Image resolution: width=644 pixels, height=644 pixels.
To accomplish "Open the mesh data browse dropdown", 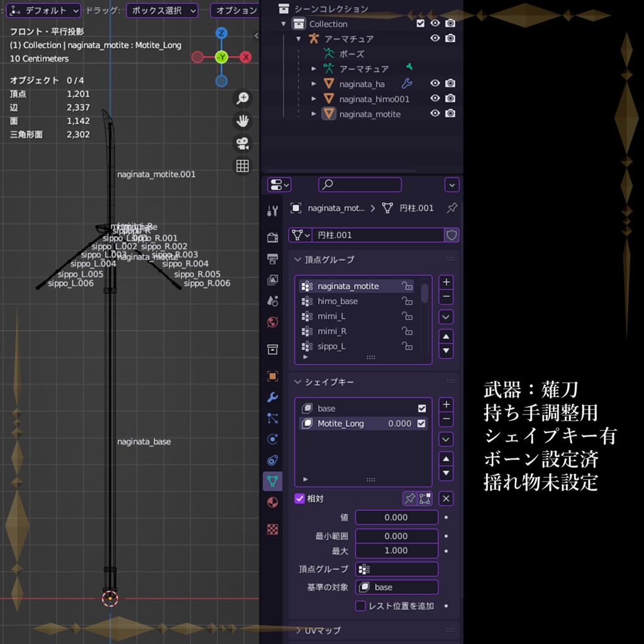I will [x=300, y=235].
